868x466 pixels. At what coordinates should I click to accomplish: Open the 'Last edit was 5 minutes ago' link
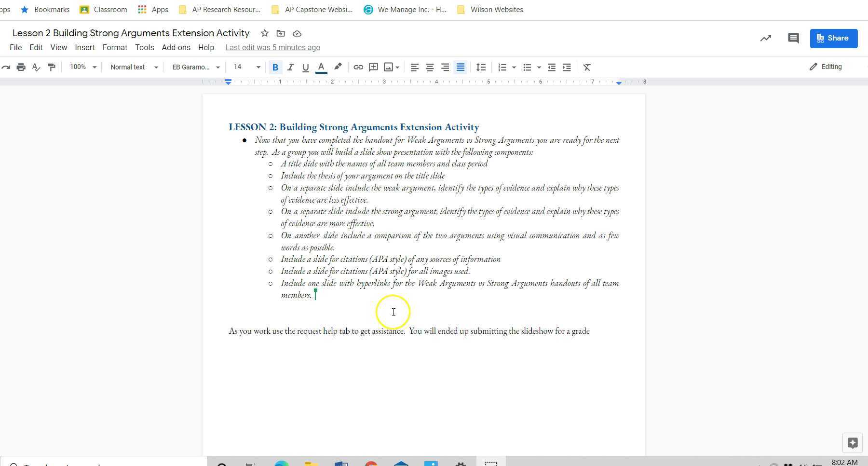273,47
